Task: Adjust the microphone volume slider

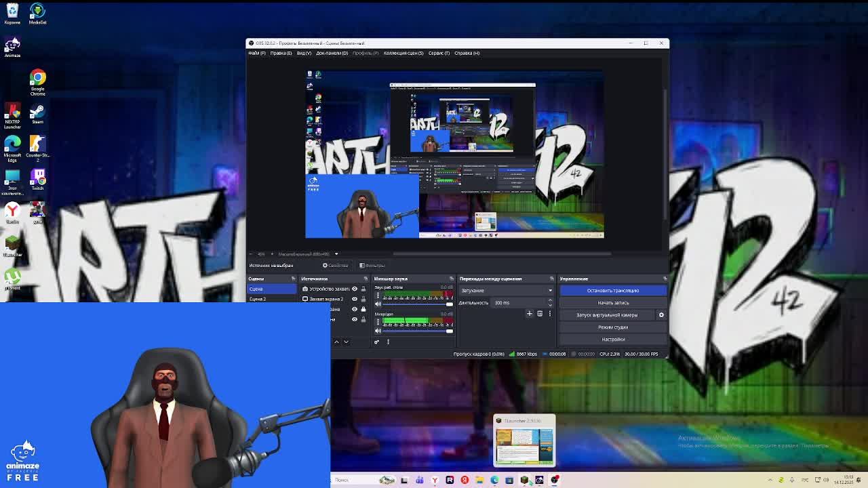Action: point(417,331)
